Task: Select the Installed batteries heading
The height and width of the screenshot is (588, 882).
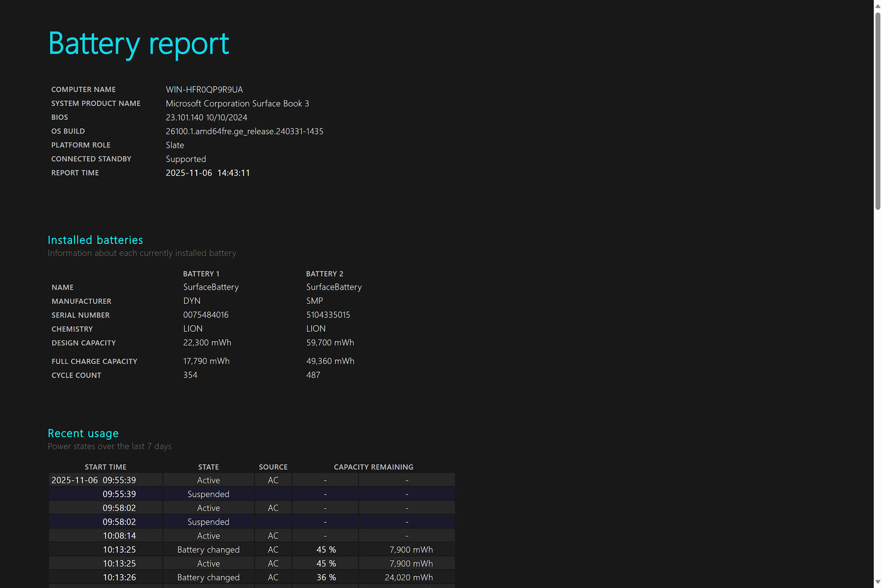Action: 95,240
